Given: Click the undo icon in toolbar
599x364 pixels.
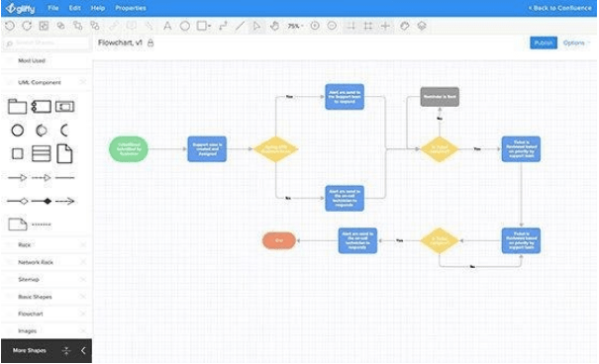Looking at the screenshot, I should tap(10, 26).
